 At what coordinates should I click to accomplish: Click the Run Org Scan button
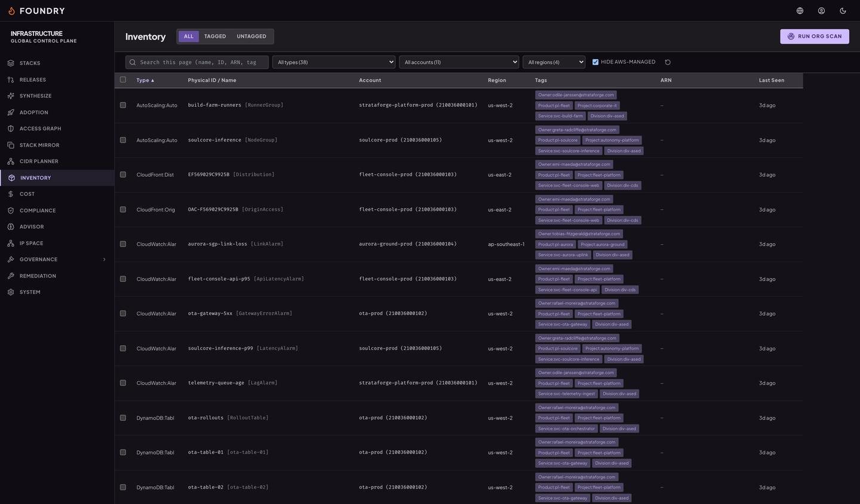click(815, 36)
